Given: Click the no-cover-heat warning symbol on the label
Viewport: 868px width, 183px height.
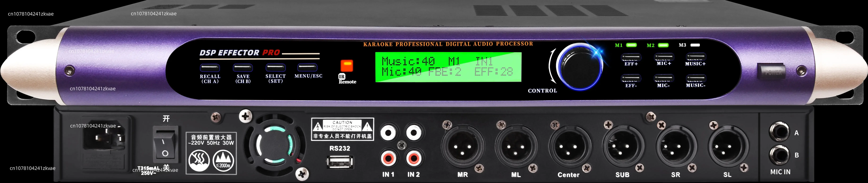Looking at the screenshot, I should [x=199, y=160].
